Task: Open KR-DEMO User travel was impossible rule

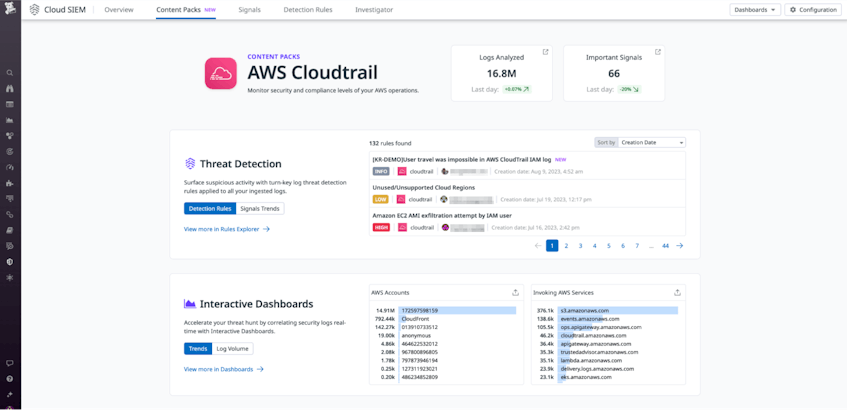Action: coord(462,160)
